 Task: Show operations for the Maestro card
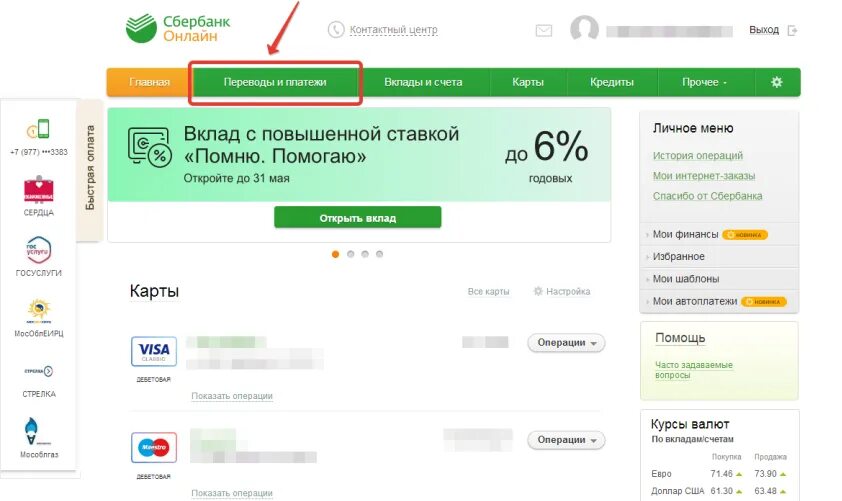coord(232,493)
